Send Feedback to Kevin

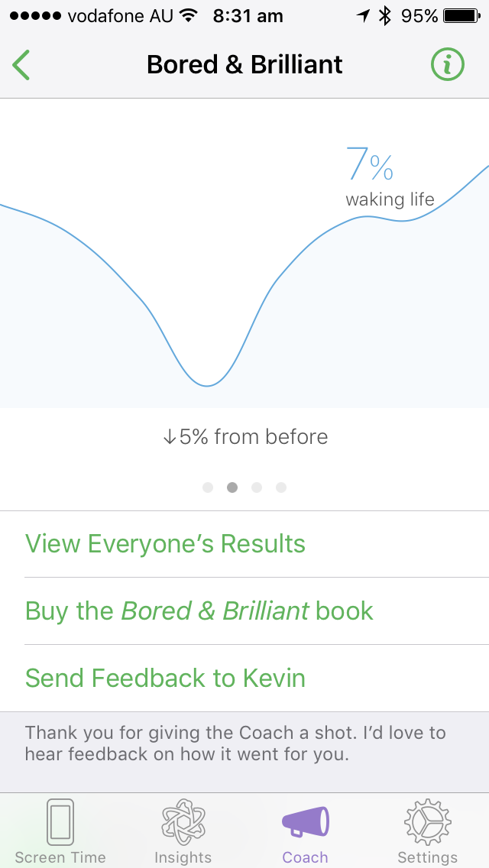165,679
